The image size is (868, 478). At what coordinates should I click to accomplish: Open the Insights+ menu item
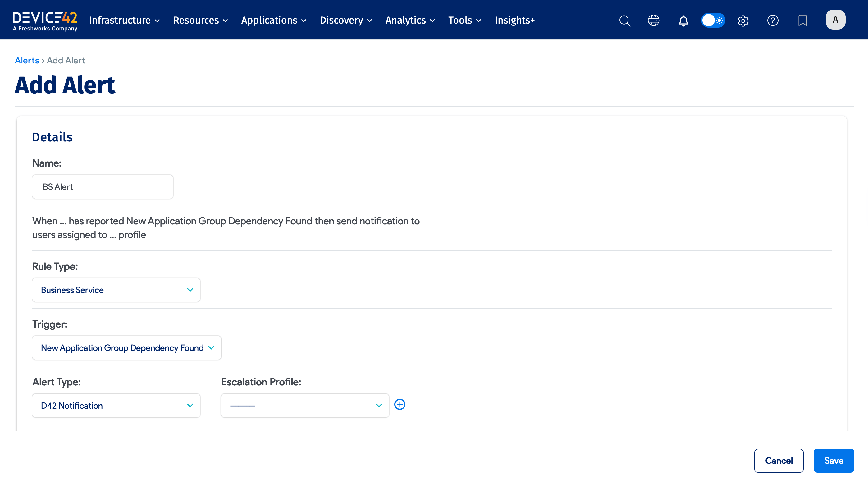[514, 20]
